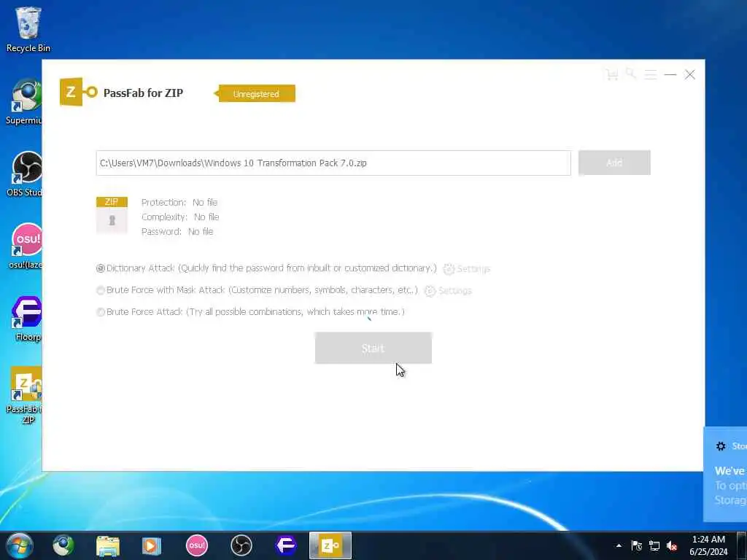
Task: Click the Floorp taskbar icon
Action: point(286,545)
